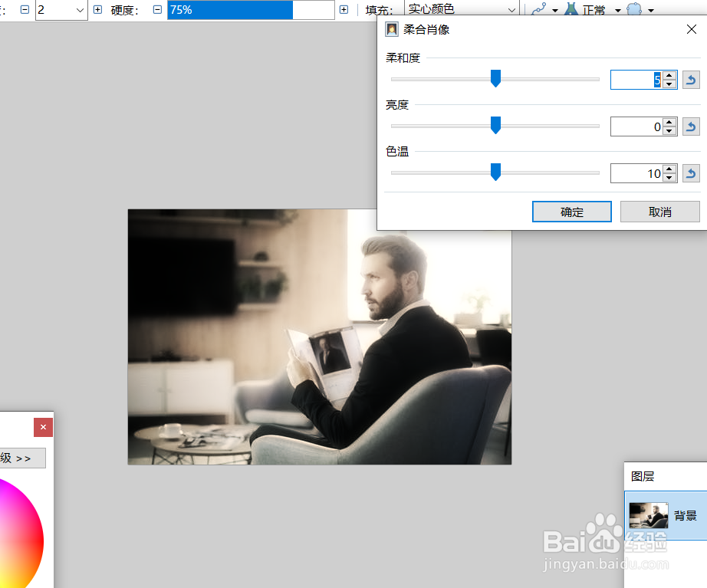Image resolution: width=707 pixels, height=588 pixels.
Task: Reset 柔和度 value with its undo arrow
Action: 691,80
